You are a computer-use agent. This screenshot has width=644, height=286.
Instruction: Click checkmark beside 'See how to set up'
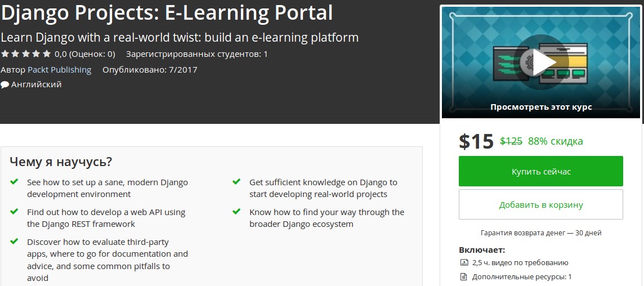point(14,182)
